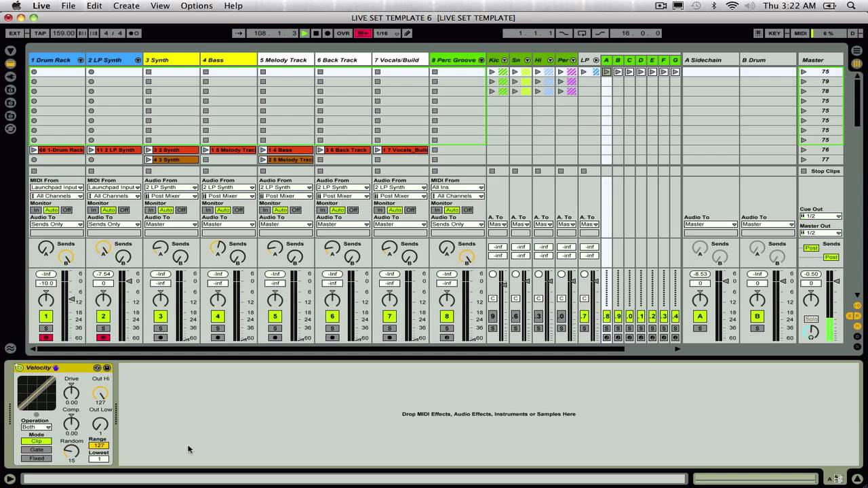Toggle the metronome button
This screenshot has height=488, width=868.
[x=134, y=33]
